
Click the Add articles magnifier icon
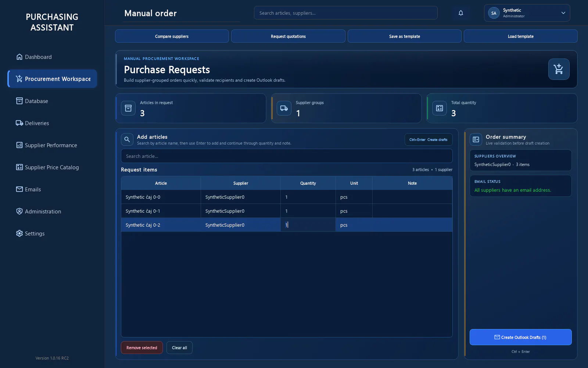click(127, 139)
